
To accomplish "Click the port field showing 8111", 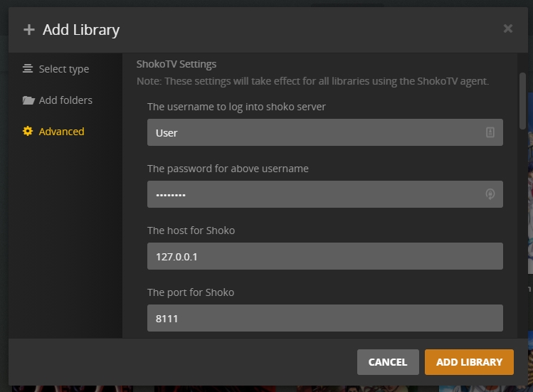I will click(x=325, y=318).
